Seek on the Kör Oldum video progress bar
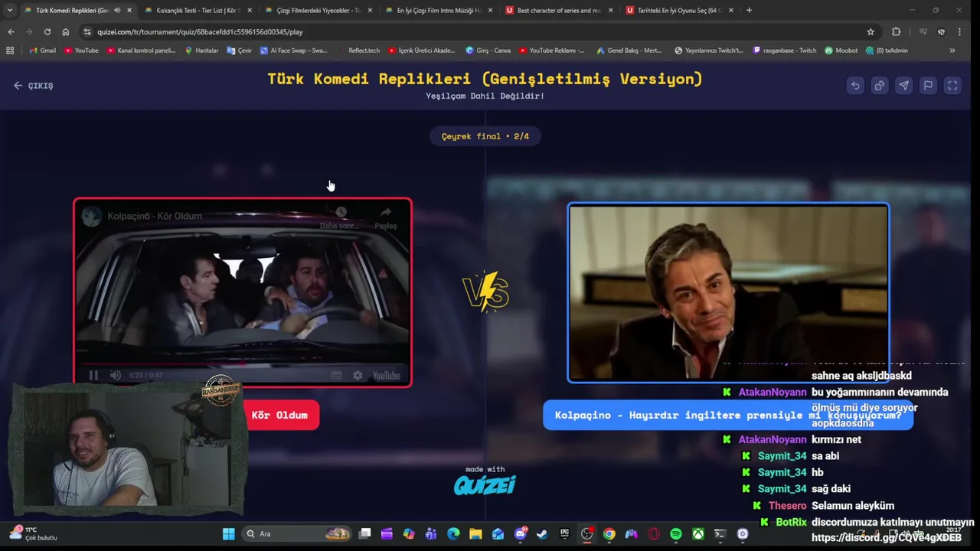This screenshot has width=980, height=551. click(243, 364)
